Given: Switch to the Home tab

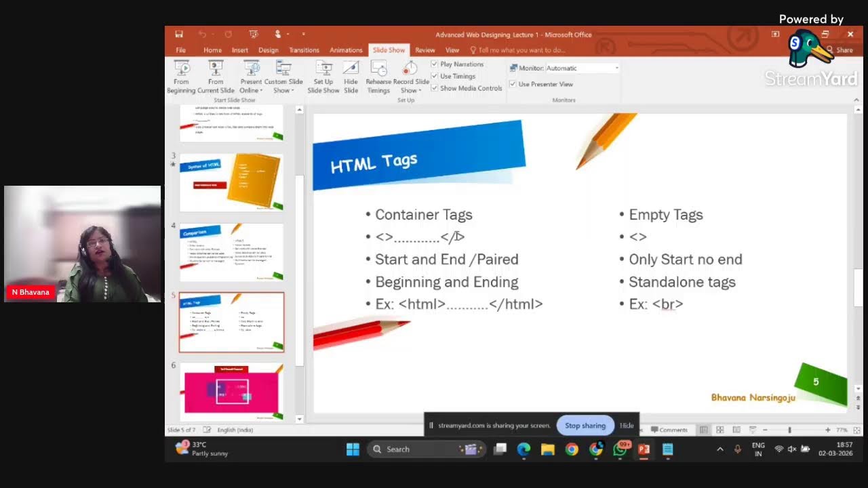Looking at the screenshot, I should (212, 50).
